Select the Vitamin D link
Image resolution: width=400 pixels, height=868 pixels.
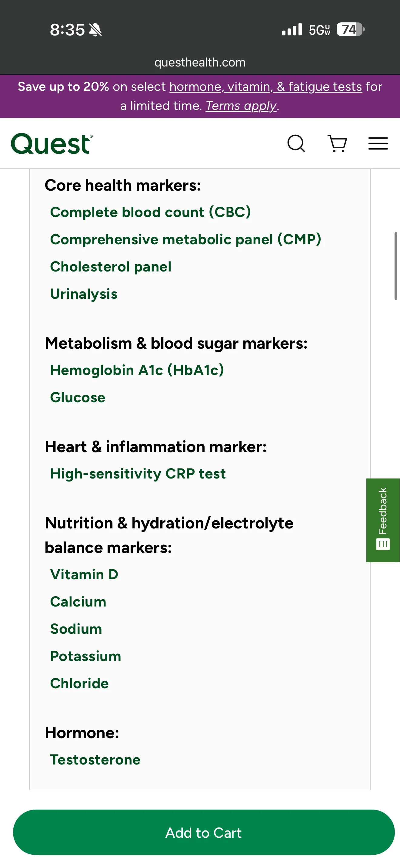pos(84,574)
